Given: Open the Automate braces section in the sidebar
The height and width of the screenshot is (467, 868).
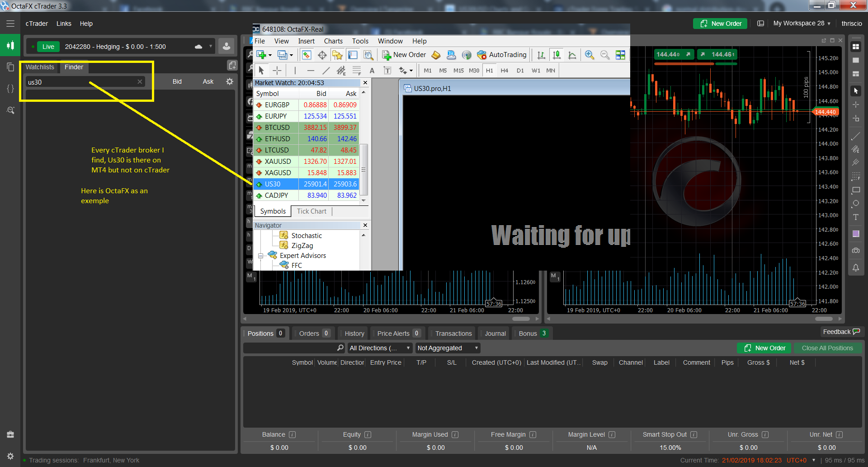Looking at the screenshot, I should [x=10, y=89].
